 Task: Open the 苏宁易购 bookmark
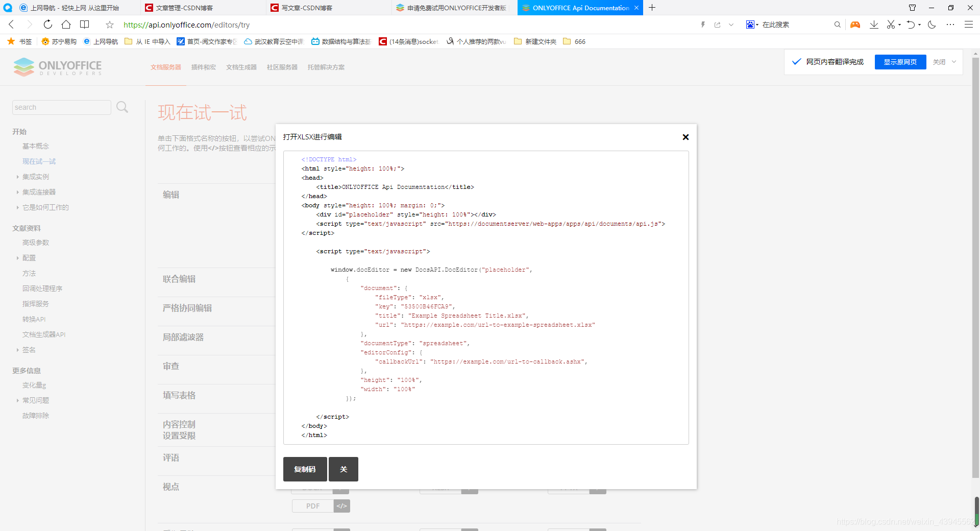[59, 41]
